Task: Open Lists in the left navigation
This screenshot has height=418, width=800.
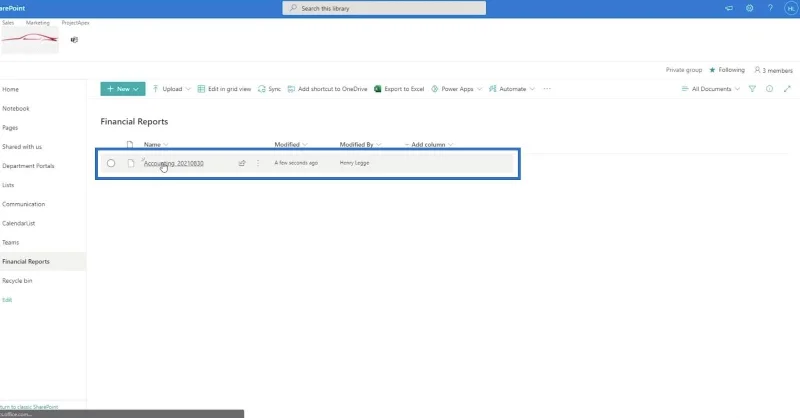Action: pos(8,185)
